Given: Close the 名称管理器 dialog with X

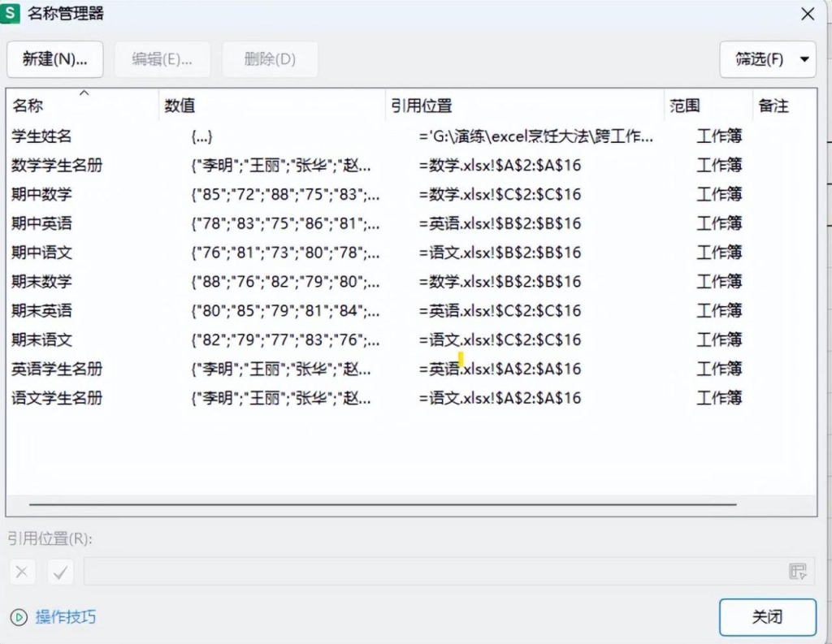Looking at the screenshot, I should coord(808,14).
